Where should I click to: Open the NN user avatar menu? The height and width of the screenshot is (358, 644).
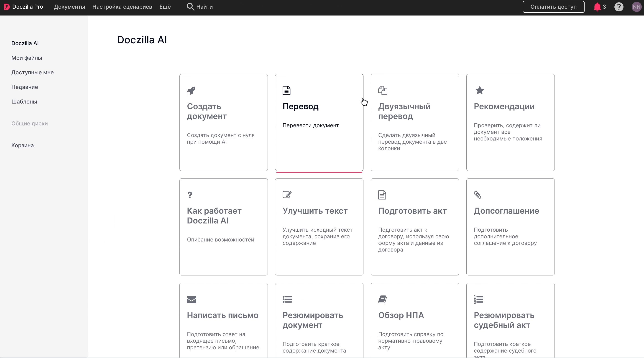636,7
